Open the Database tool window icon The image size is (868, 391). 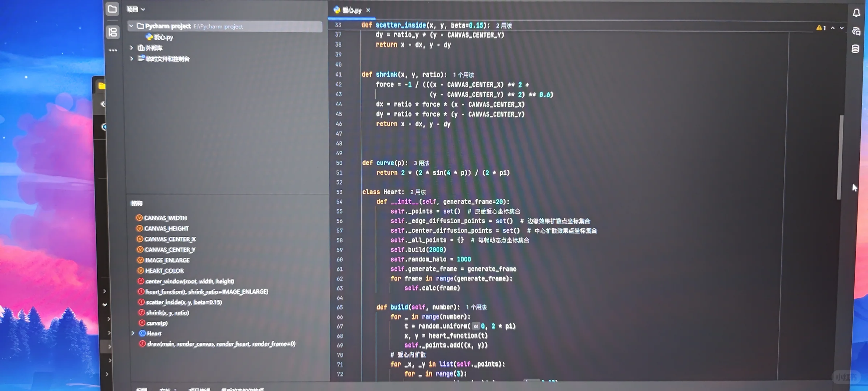click(x=855, y=49)
